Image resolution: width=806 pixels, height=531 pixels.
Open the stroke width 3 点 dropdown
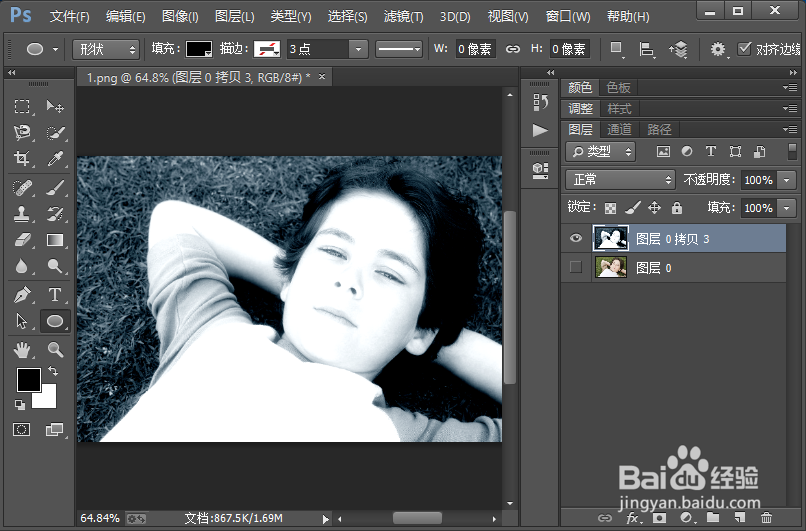[358, 49]
